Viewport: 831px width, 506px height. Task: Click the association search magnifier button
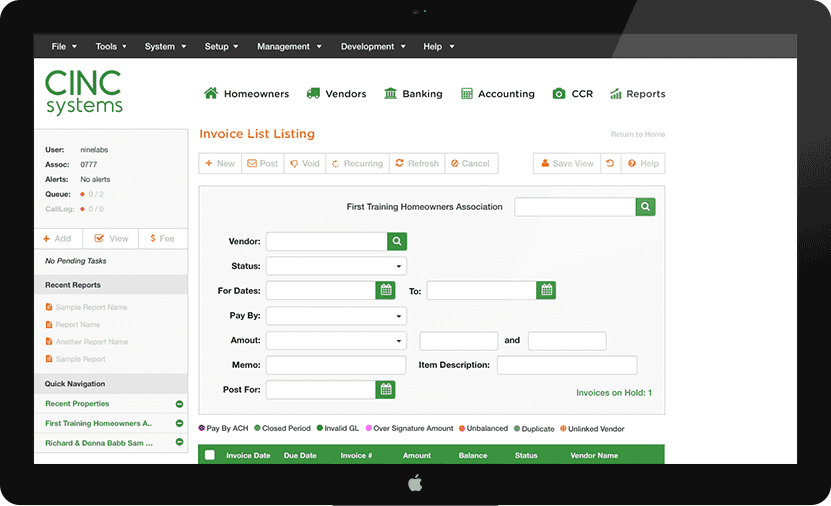click(x=646, y=207)
